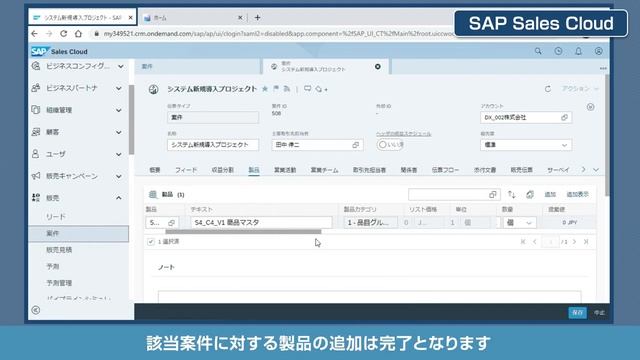Open tab list down chevron after サーベイ
640x360 pixels.
click(596, 169)
